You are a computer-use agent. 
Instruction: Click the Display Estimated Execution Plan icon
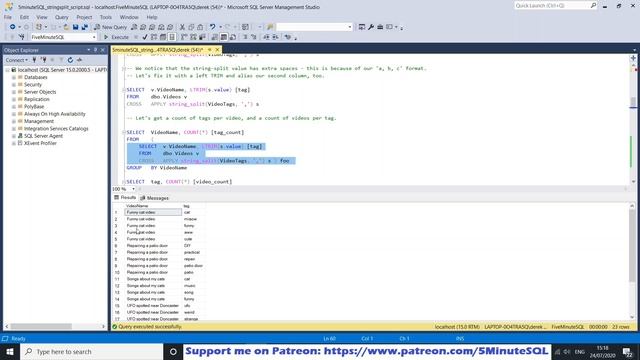click(154, 37)
